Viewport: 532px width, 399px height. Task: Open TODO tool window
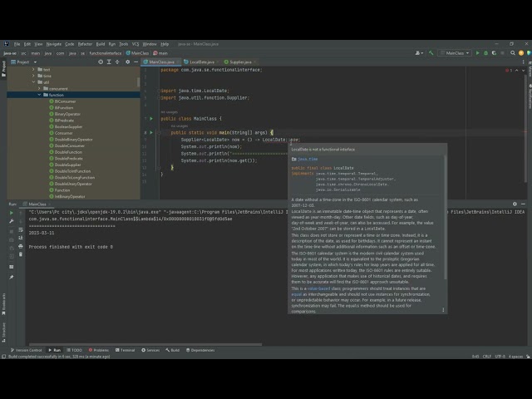tap(74, 350)
